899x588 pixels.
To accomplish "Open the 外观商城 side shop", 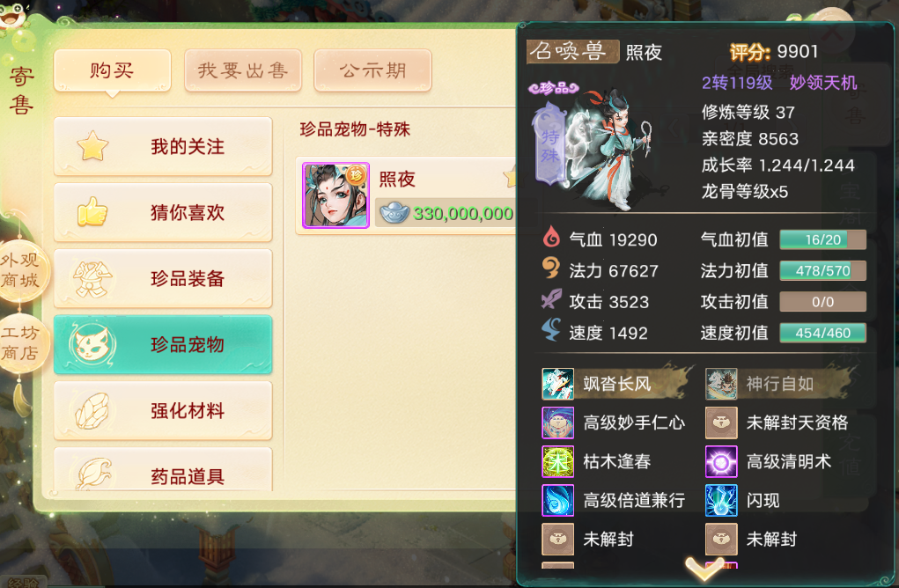I will 20,270.
